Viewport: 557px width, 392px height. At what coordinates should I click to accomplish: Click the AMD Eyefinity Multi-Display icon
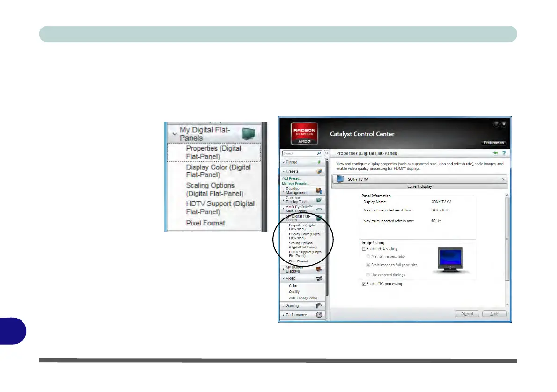click(319, 209)
